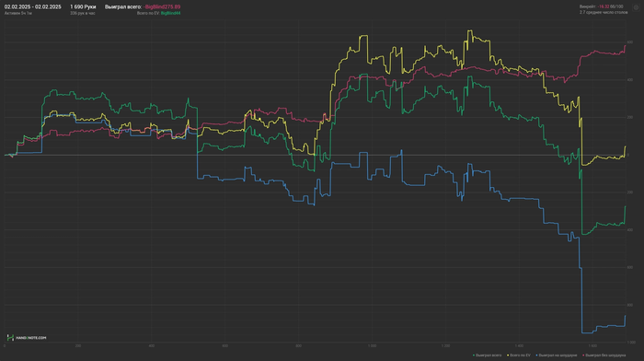Click the date range '02.02.2025 - 02.02.2025'
The image size is (644, 361).
[x=32, y=7]
